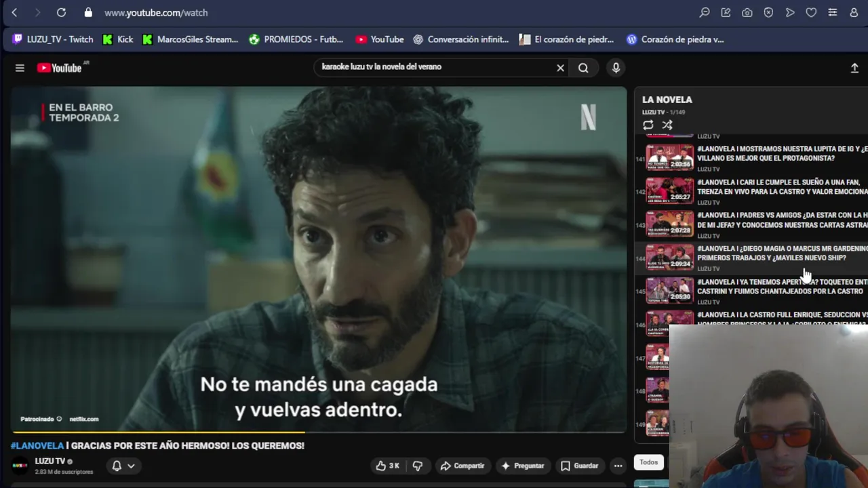Open the YouTube bookmark in the bookmarks bar

tap(380, 39)
